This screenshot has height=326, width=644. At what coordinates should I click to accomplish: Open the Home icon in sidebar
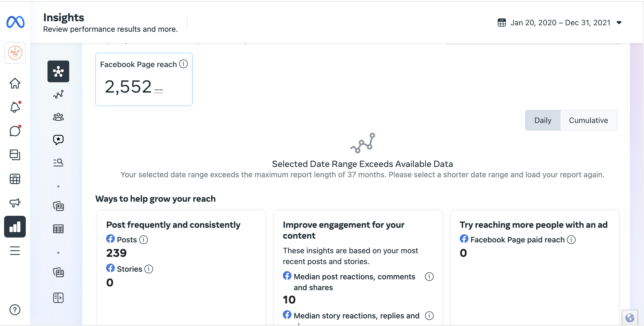[x=15, y=83]
